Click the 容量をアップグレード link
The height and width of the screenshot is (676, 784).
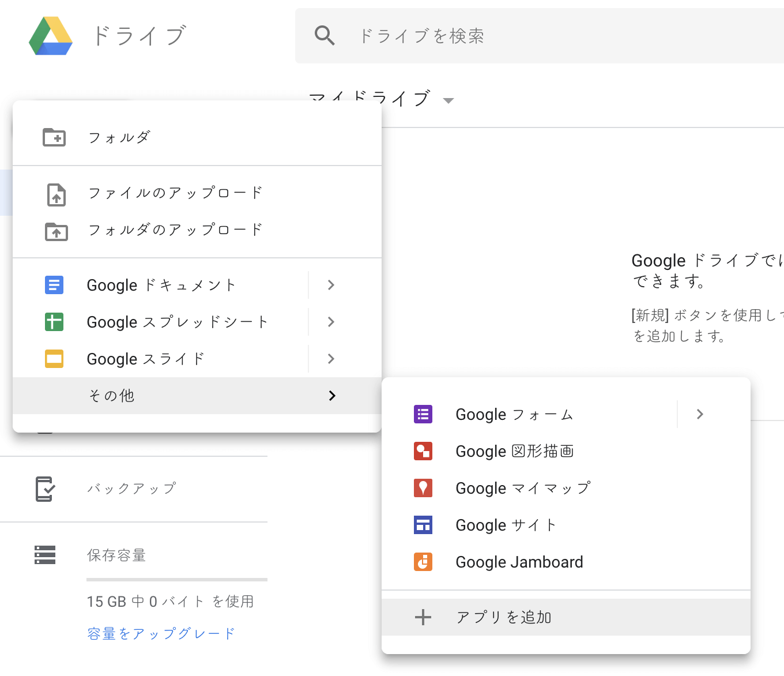click(x=161, y=634)
